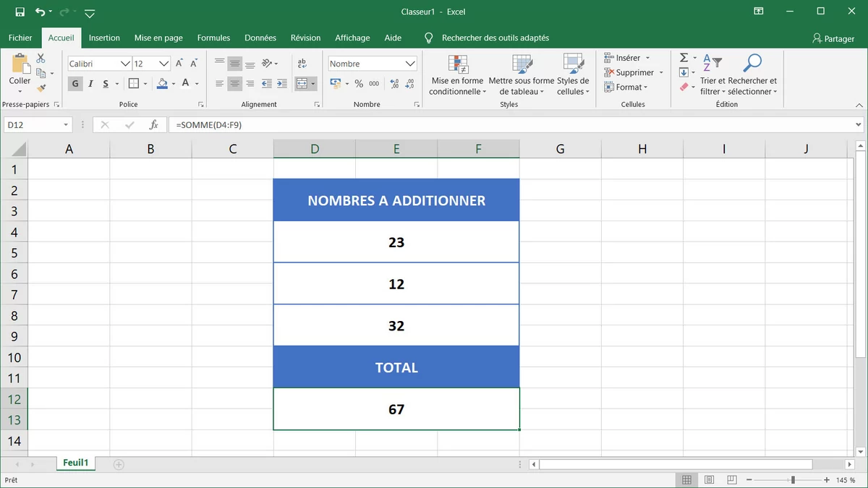Screen dimensions: 868x488
Task: Click the yellow fill color bucket
Action: 163,84
